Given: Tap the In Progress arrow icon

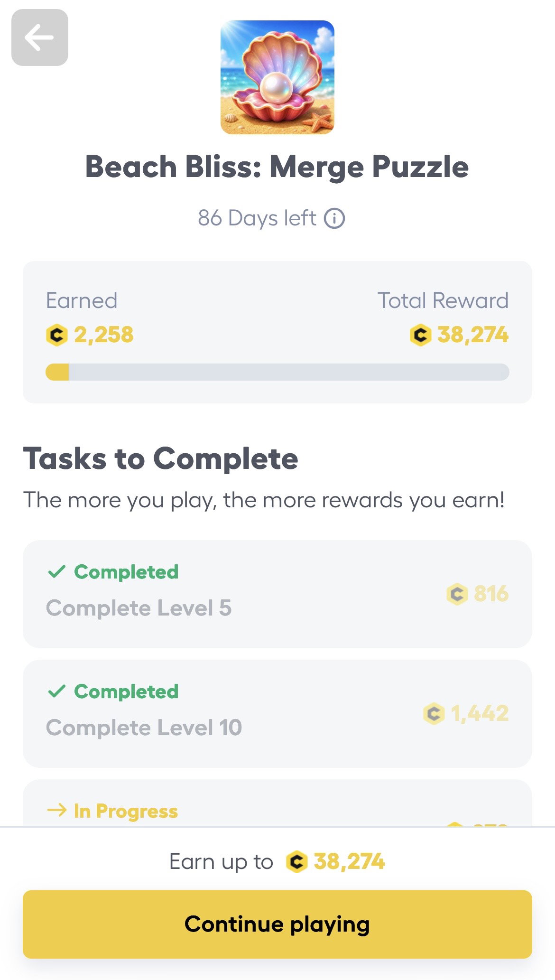Looking at the screenshot, I should coord(57,811).
